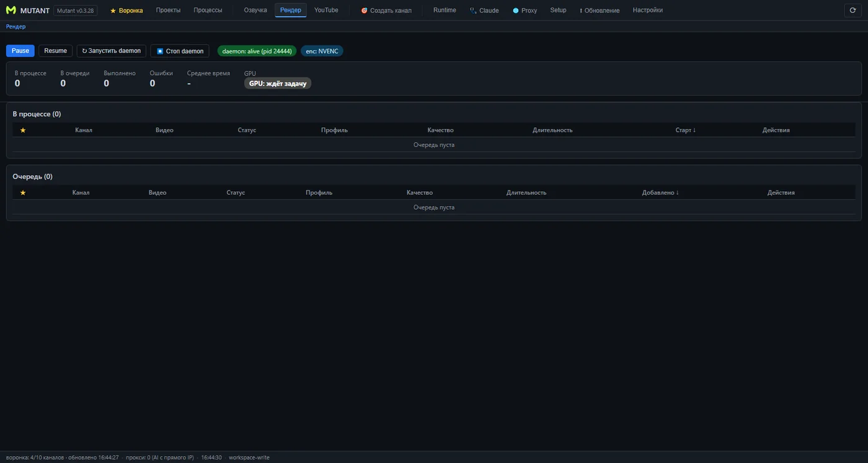Open the Claude tab
Viewport: 868px width, 463px height.
point(484,11)
